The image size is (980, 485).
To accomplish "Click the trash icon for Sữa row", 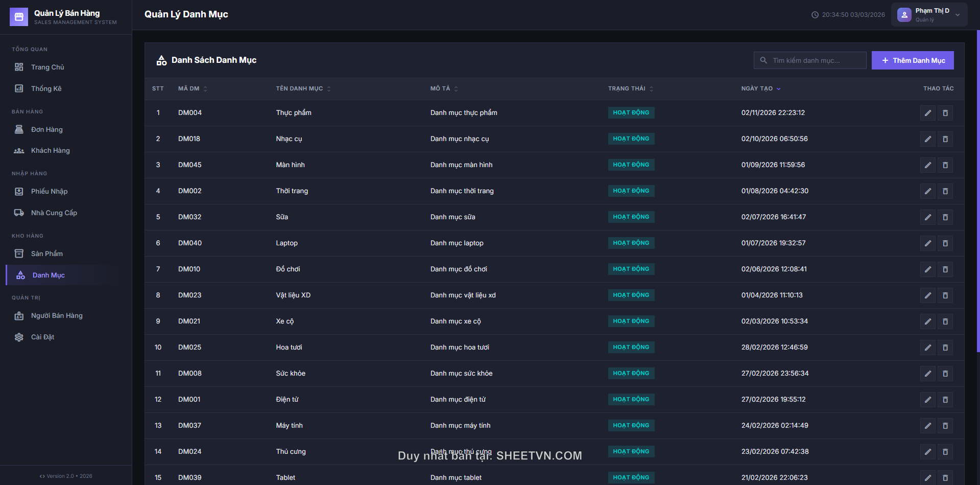I will (945, 217).
